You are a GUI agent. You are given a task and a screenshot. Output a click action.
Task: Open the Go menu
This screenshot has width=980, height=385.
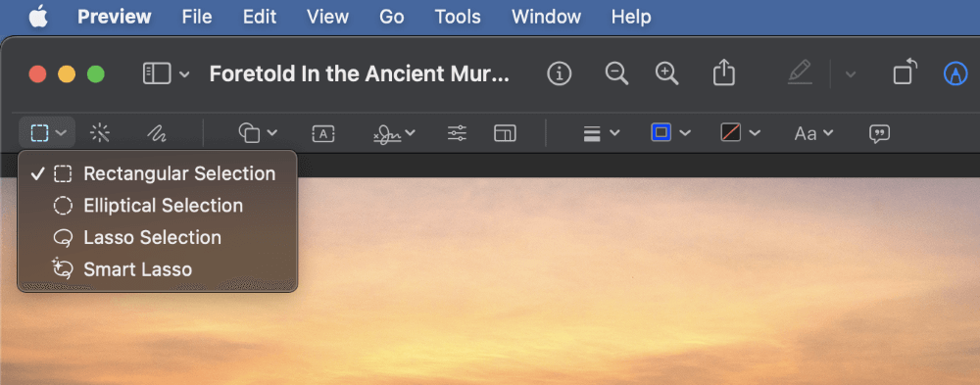(391, 17)
